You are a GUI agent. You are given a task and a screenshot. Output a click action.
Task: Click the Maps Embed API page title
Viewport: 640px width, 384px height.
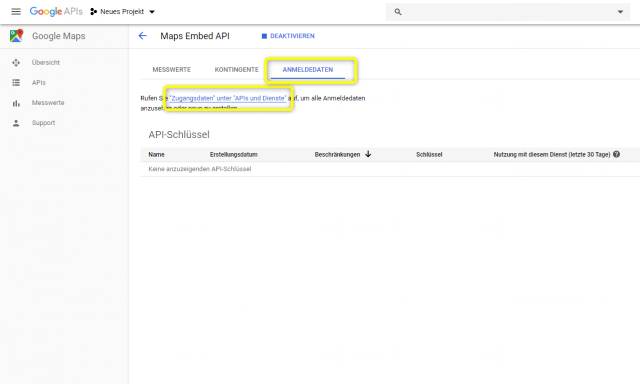(x=195, y=36)
